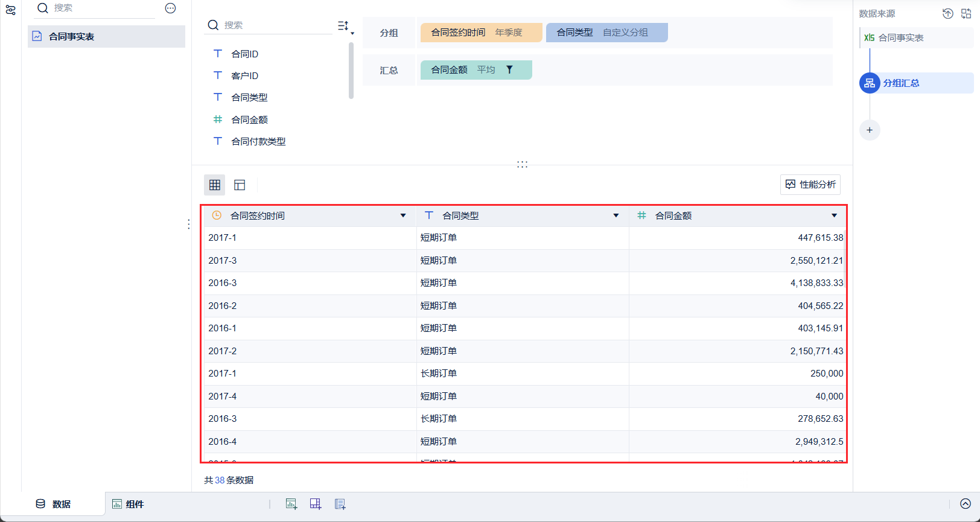Screen dimensions: 980x522
Task: Click the number icon in 合同金额 column header
Action: (x=641, y=215)
